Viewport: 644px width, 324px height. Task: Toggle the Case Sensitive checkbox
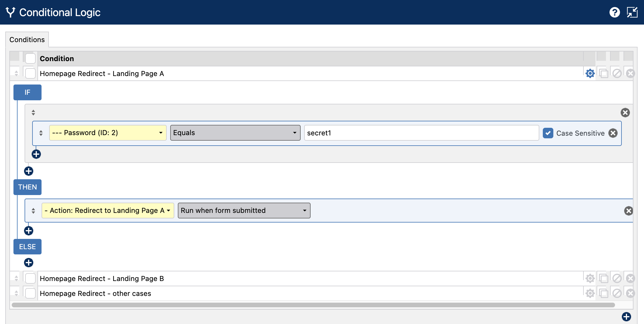pos(548,133)
